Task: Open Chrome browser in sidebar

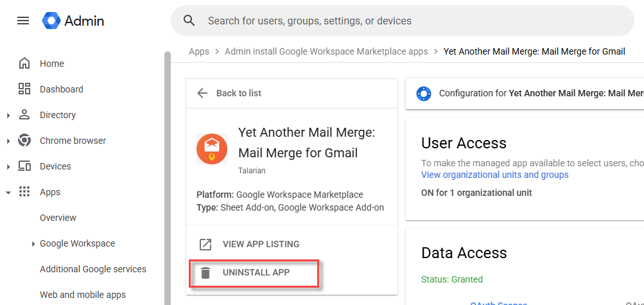Action: (x=73, y=141)
